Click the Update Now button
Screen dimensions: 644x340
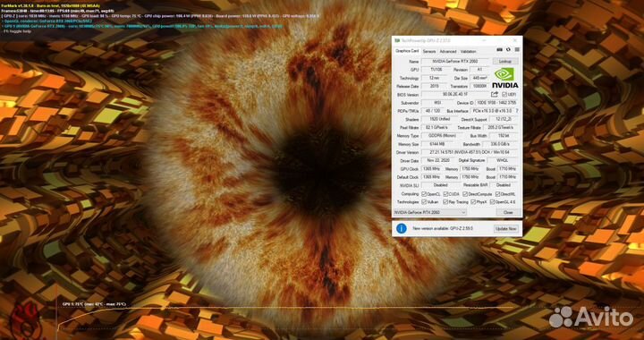click(506, 229)
